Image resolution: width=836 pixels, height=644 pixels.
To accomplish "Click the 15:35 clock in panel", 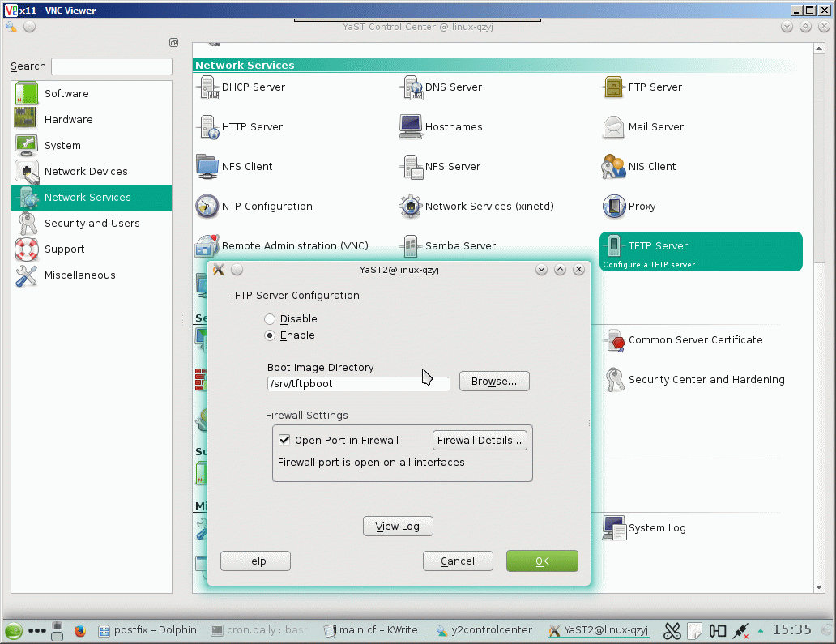I will pos(792,630).
